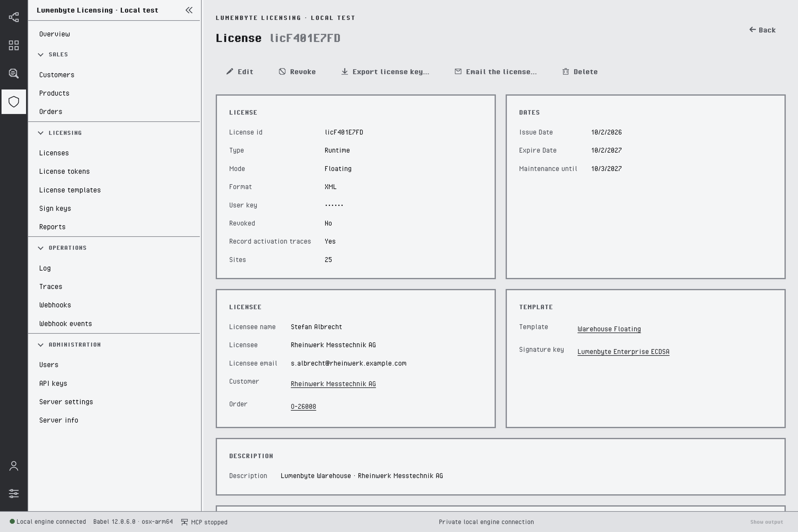Open the user profile icon
798x532 pixels.
pos(13,466)
